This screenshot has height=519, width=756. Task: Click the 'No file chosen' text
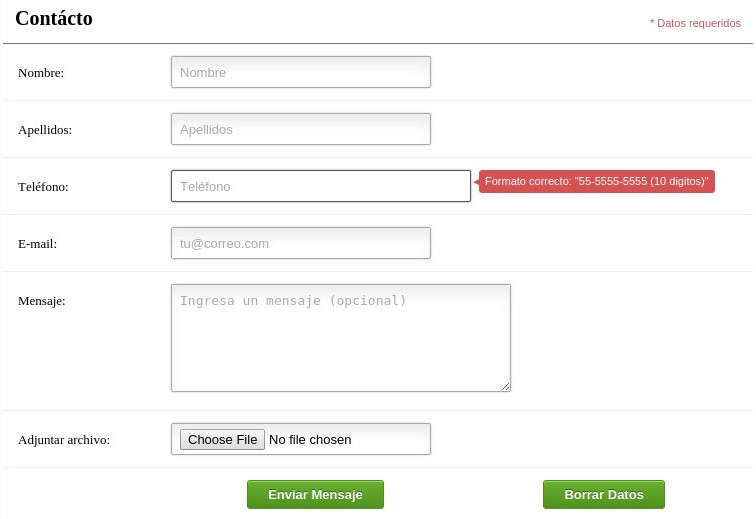point(310,440)
